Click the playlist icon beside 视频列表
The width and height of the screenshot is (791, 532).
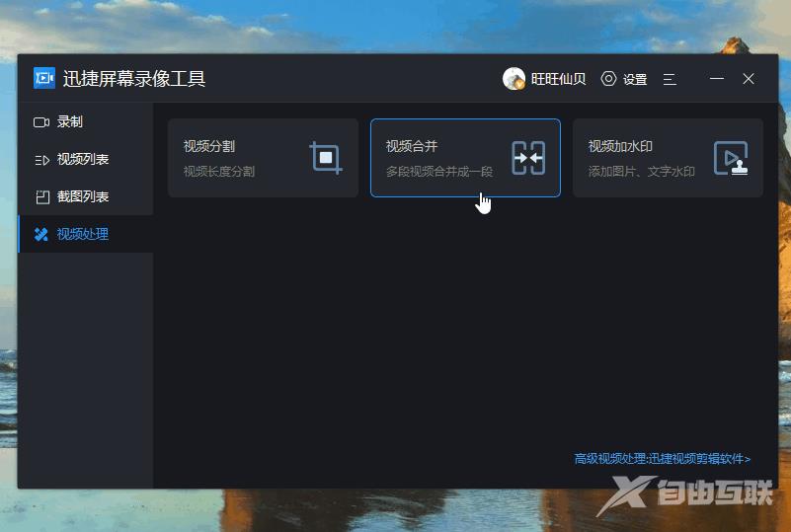coord(41,160)
